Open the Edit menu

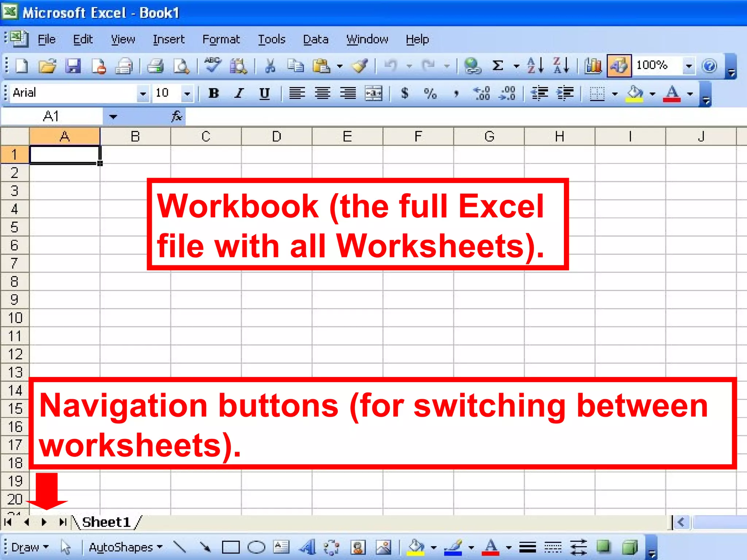click(83, 39)
